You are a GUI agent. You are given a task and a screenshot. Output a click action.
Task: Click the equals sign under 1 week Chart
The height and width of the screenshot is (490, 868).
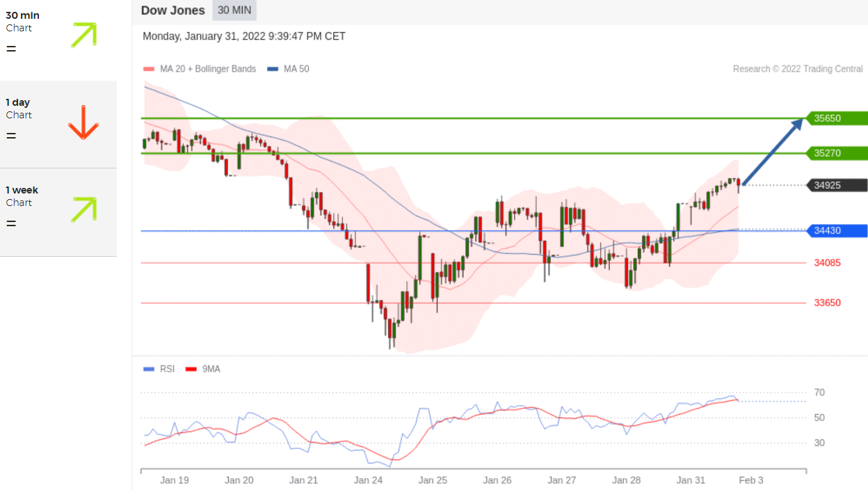(x=11, y=223)
